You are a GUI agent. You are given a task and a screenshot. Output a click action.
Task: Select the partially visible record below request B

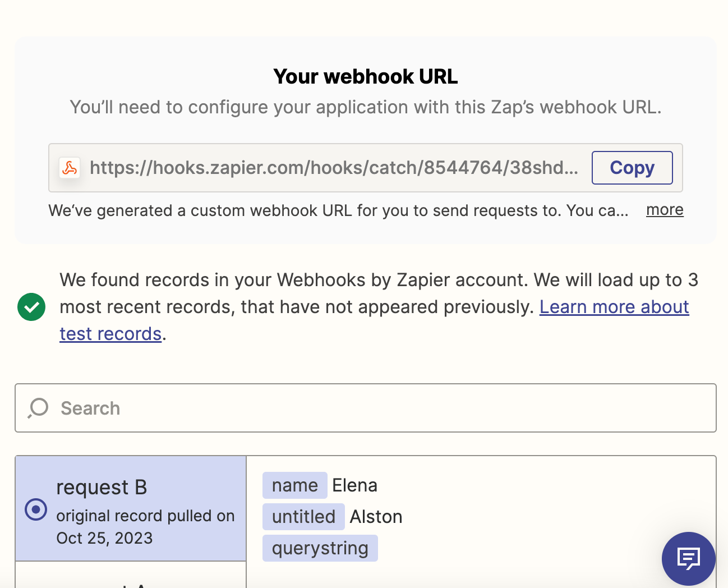(130, 578)
